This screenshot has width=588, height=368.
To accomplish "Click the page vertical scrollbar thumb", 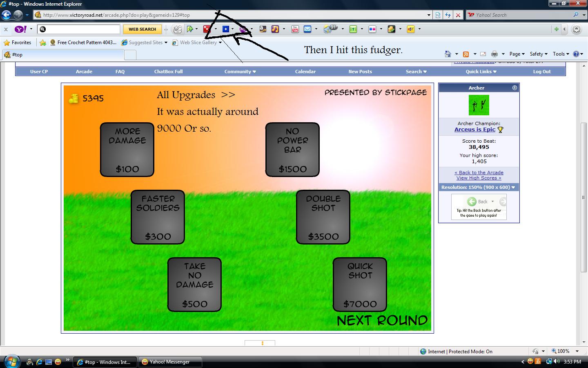I will tap(584, 196).
